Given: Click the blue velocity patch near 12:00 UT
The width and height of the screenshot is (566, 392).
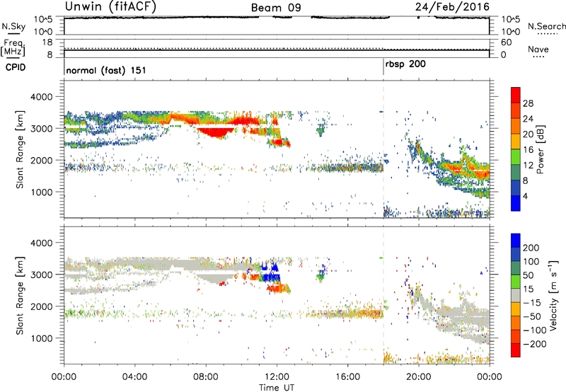Looking at the screenshot, I should pyautogui.click(x=271, y=274).
